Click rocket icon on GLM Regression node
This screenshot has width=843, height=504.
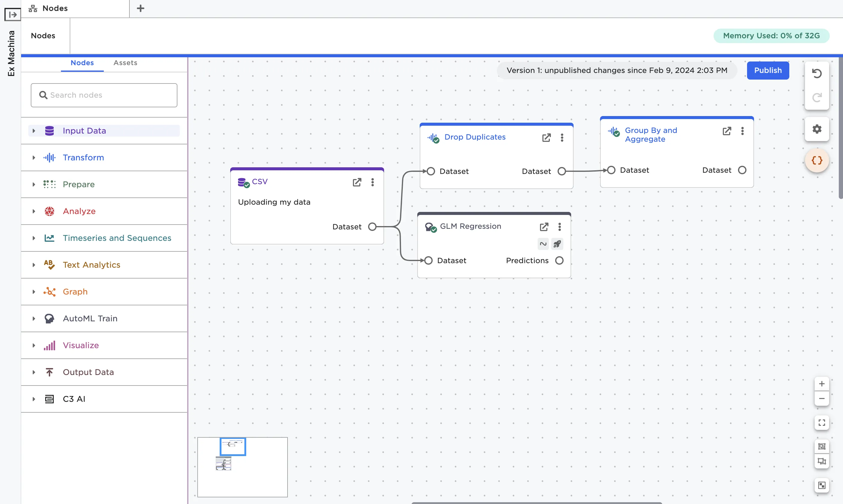557,244
